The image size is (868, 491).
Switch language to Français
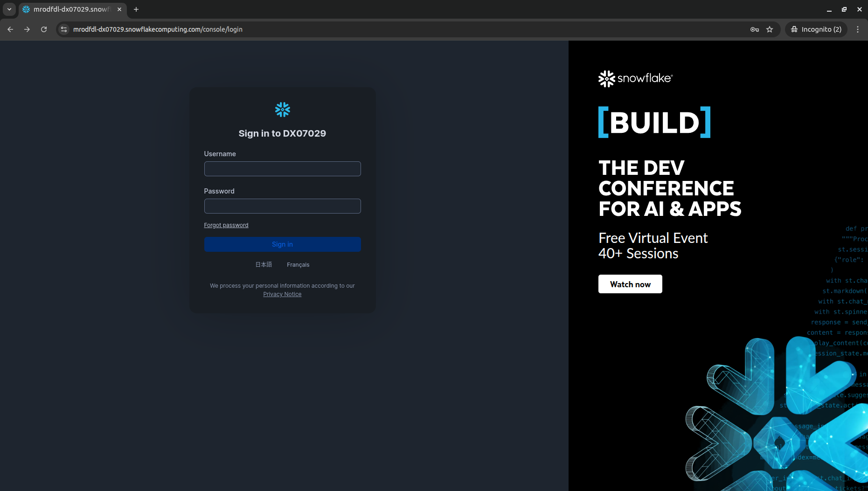pyautogui.click(x=298, y=265)
